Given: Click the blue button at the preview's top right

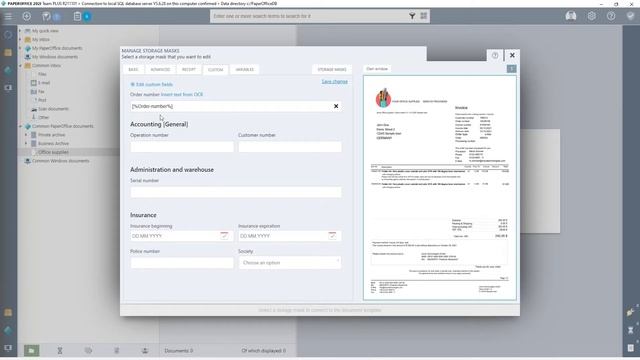Looking at the screenshot, I should point(511,69).
